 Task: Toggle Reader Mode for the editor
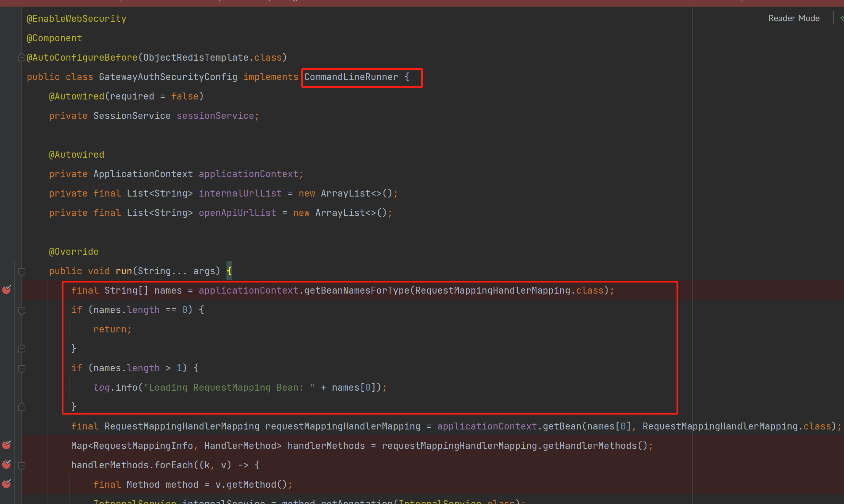coord(794,18)
